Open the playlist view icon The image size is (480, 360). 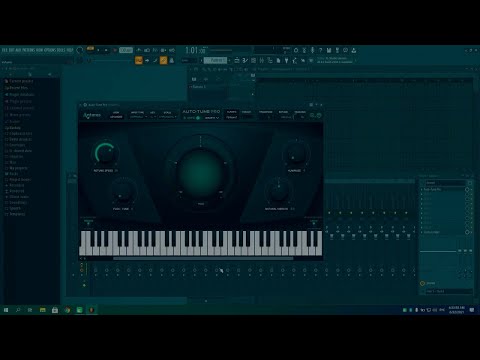tap(237, 60)
